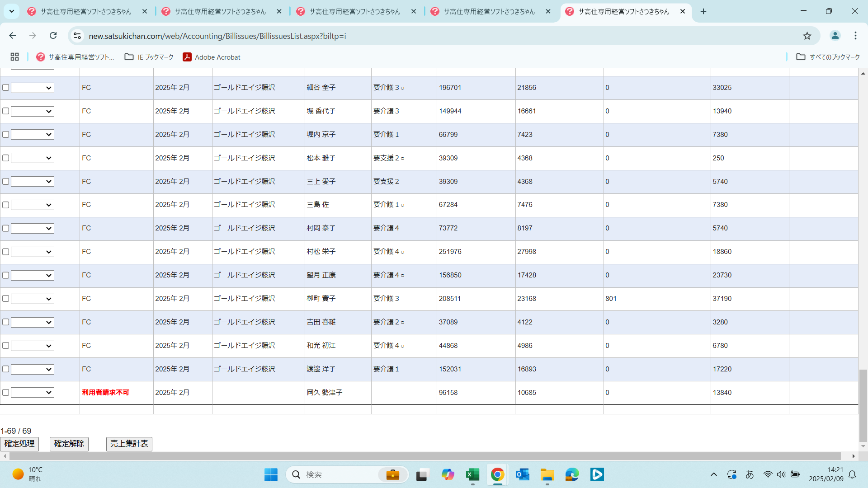Expand the dropdown in 渡邉 洋子 row

pos(33,369)
